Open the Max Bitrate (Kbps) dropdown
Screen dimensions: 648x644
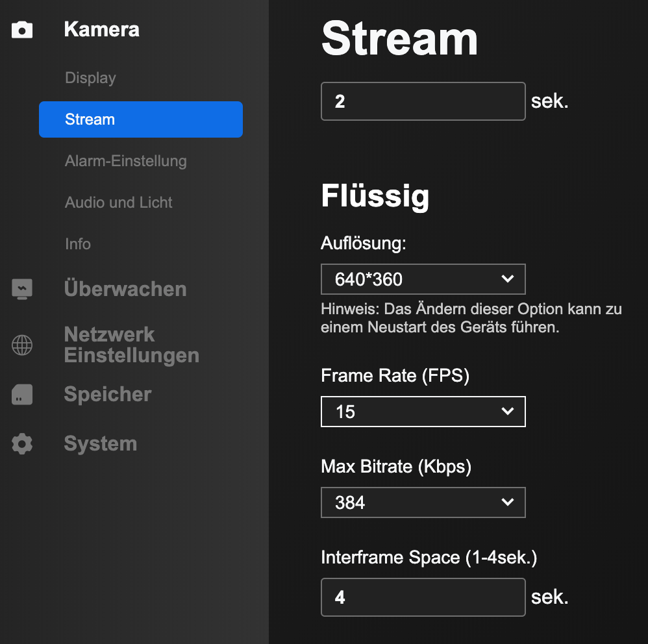[x=423, y=502]
